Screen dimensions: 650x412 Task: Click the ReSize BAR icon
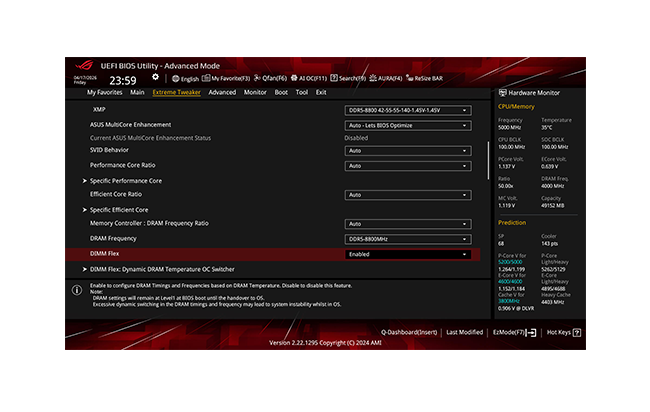click(x=410, y=78)
